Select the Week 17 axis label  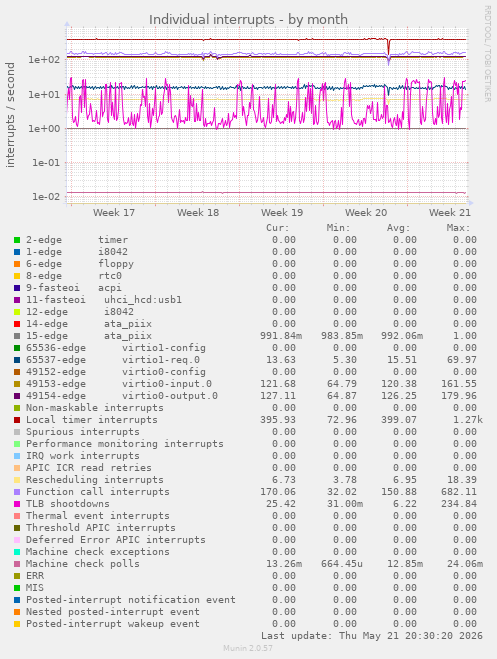(x=114, y=213)
